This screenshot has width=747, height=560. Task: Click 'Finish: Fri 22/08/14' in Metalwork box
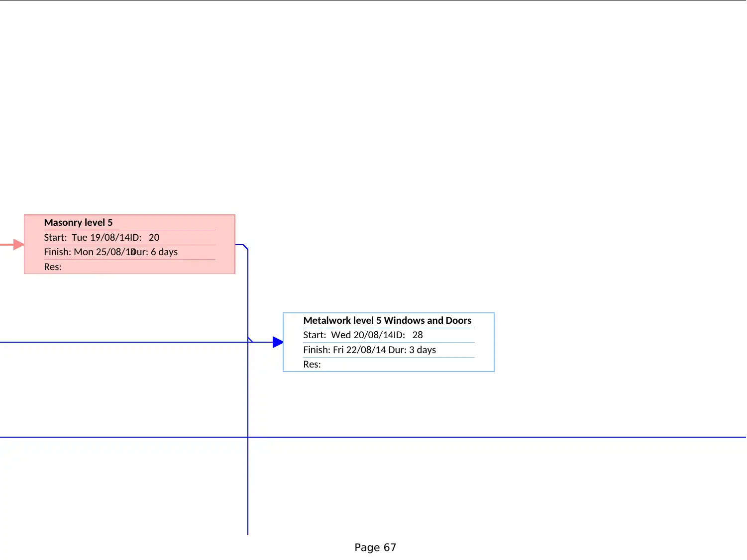[x=344, y=350]
